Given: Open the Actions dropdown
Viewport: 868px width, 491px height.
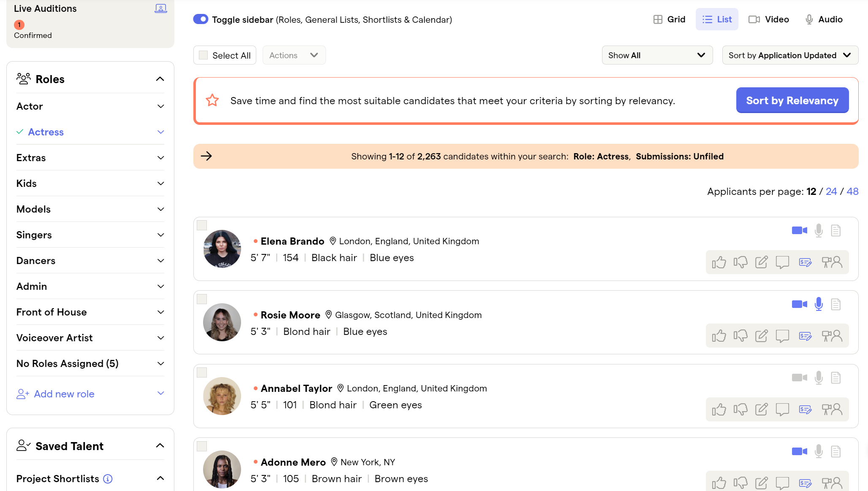Looking at the screenshot, I should click(294, 55).
